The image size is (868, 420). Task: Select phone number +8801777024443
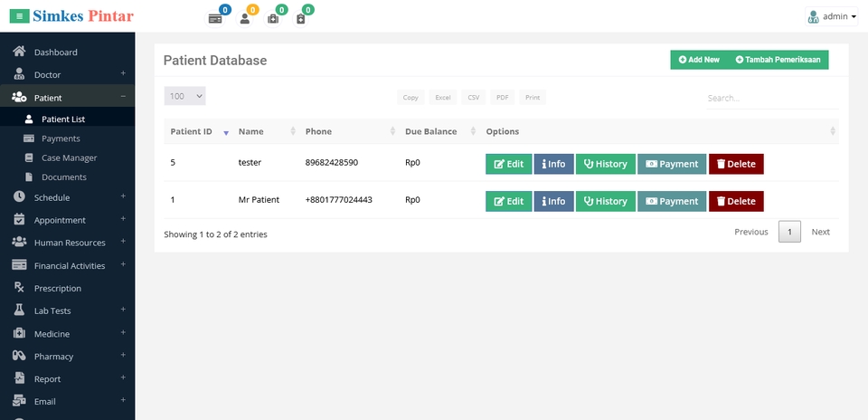click(x=339, y=199)
